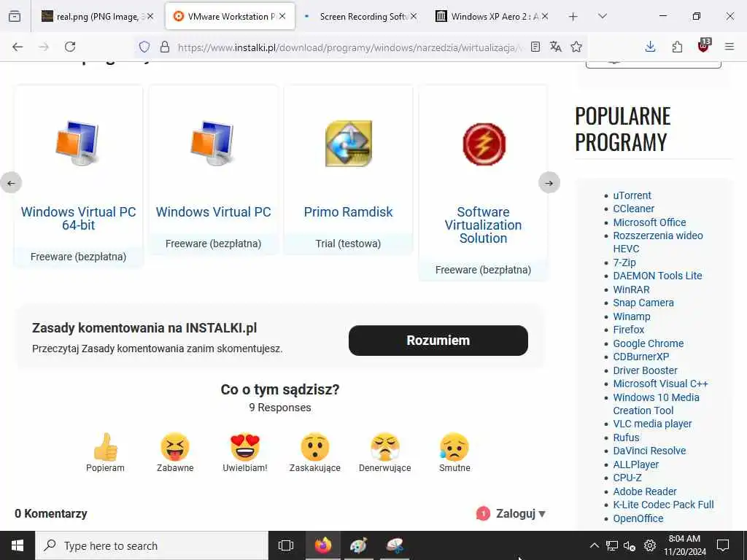Open the Rozszerzenia wideo HEVC link
Image resolution: width=747 pixels, height=560 pixels.
[658, 242]
